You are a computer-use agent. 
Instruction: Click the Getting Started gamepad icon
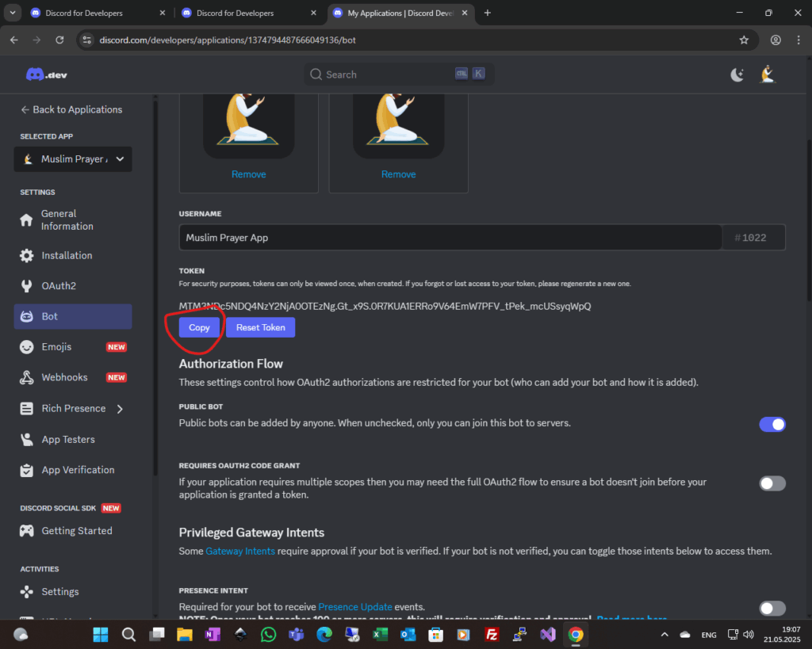tap(26, 530)
